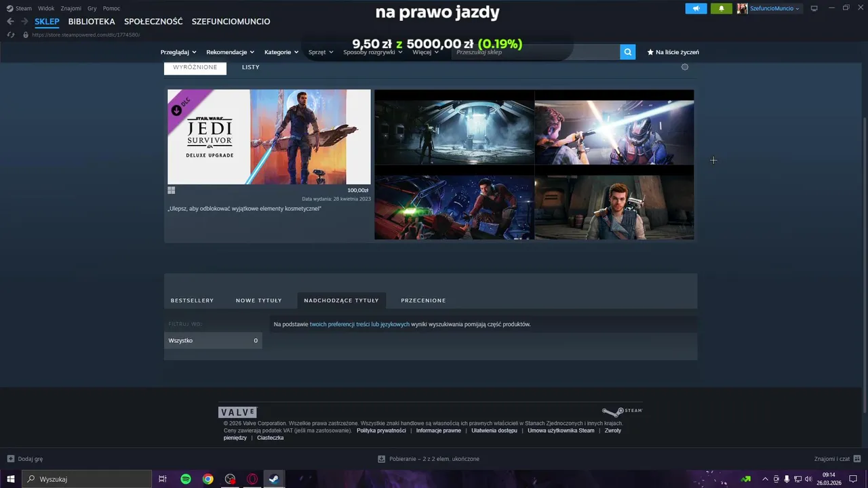Click the Windows platform icon under capsule

(172, 190)
